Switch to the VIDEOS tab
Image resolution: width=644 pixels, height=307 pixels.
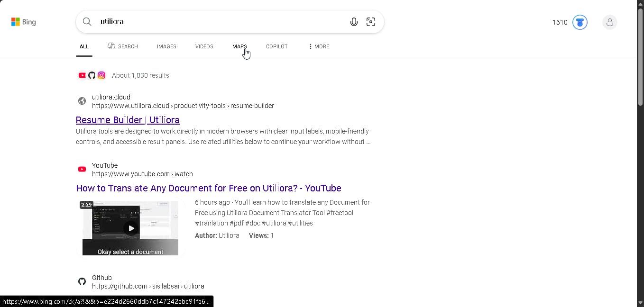point(204,46)
